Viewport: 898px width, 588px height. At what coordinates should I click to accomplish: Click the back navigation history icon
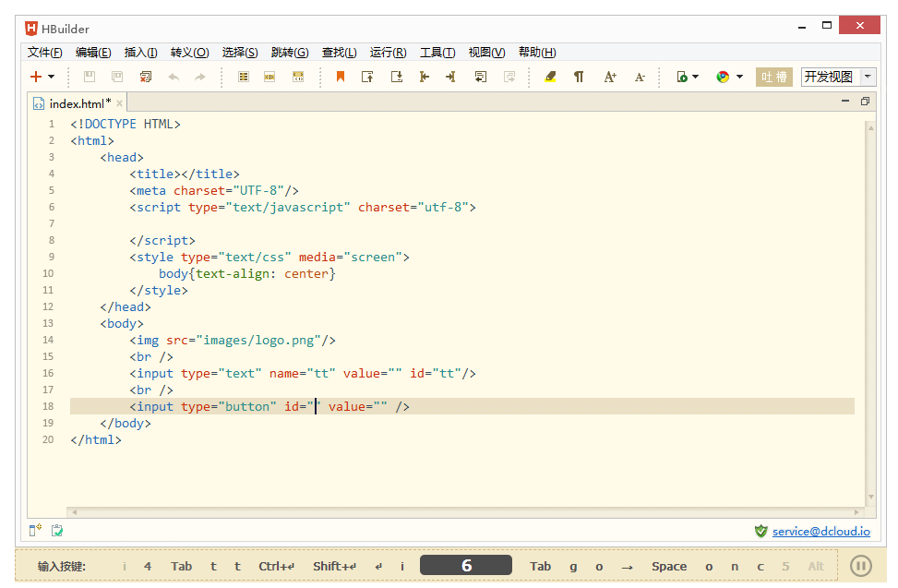(481, 77)
